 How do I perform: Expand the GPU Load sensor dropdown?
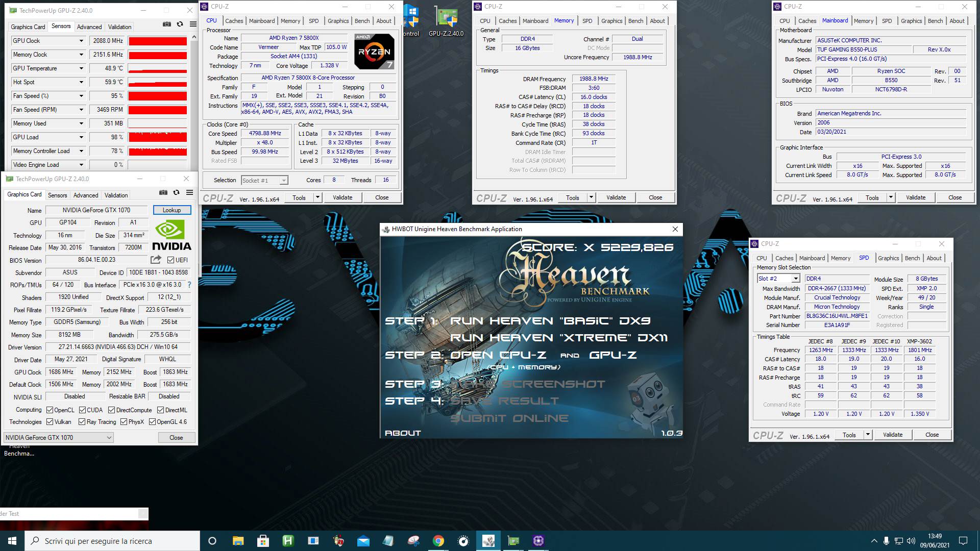point(81,137)
